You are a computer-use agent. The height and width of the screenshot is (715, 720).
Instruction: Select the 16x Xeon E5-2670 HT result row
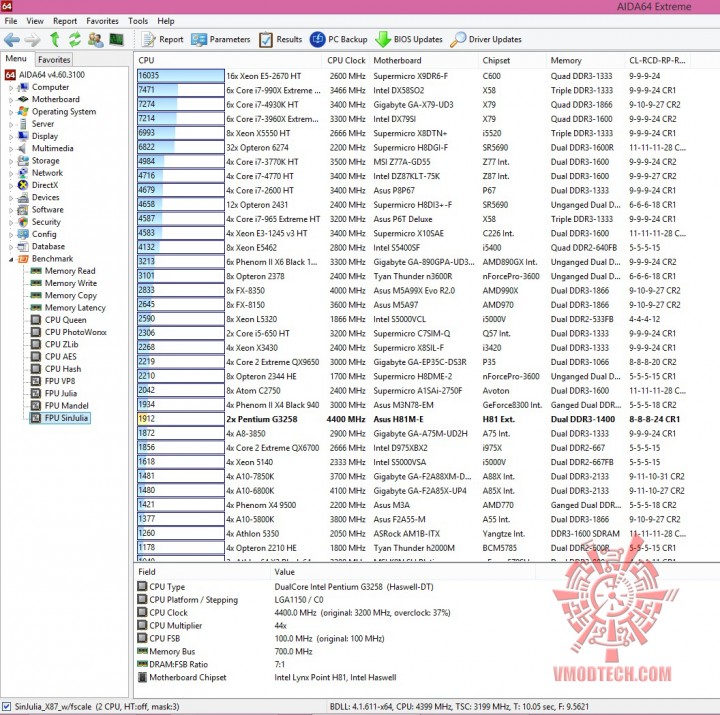[x=412, y=76]
